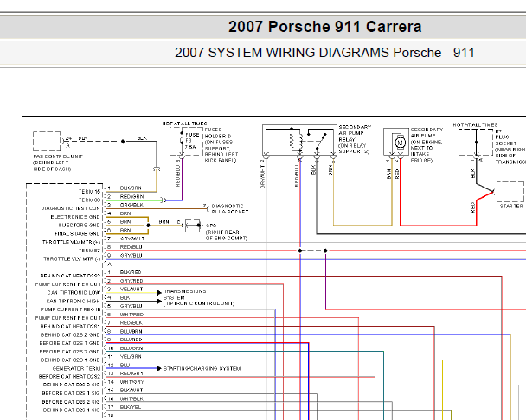526x420 pixels.
Task: Click the "BEFORE CAT HEAT O2S2" label
Action: (70, 377)
